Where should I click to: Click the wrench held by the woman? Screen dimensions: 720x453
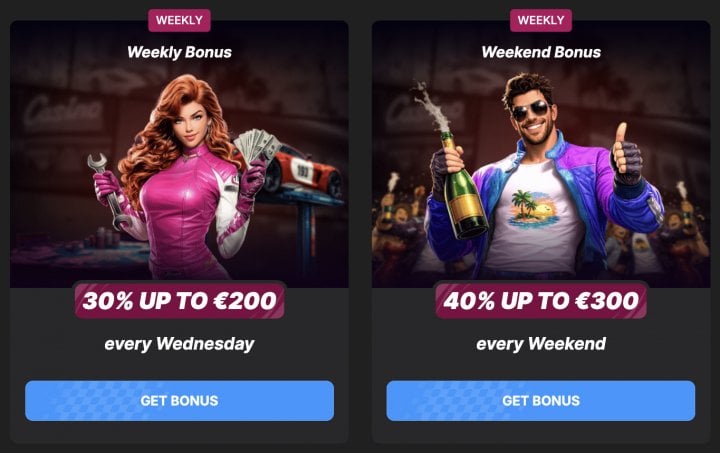[x=107, y=190]
